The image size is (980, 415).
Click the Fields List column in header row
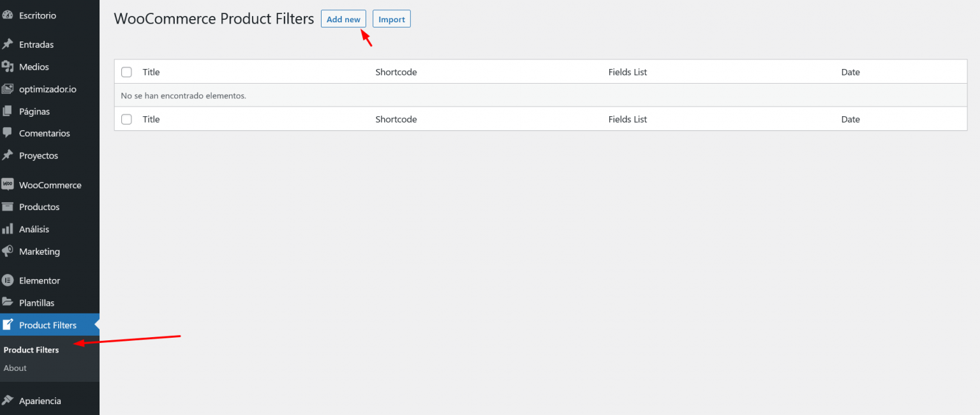tap(628, 72)
